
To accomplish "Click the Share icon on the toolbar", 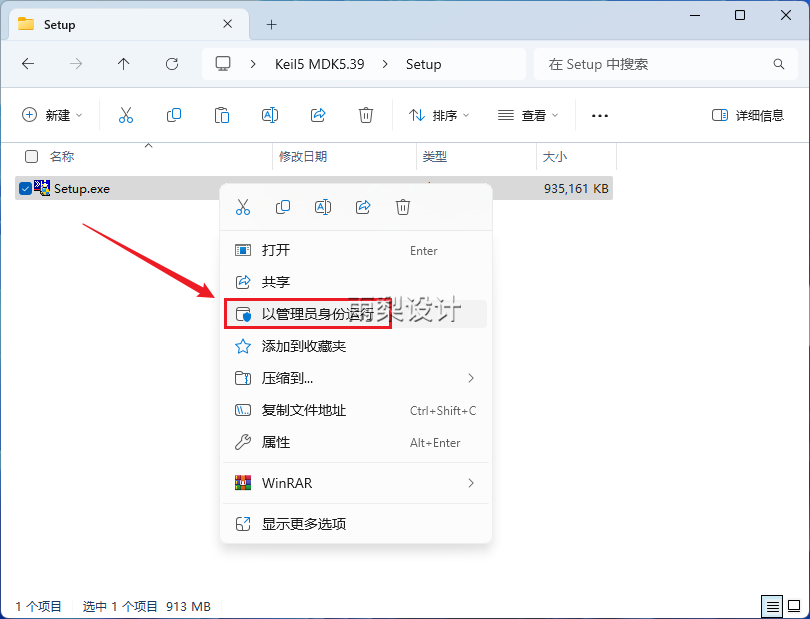I will click(318, 114).
